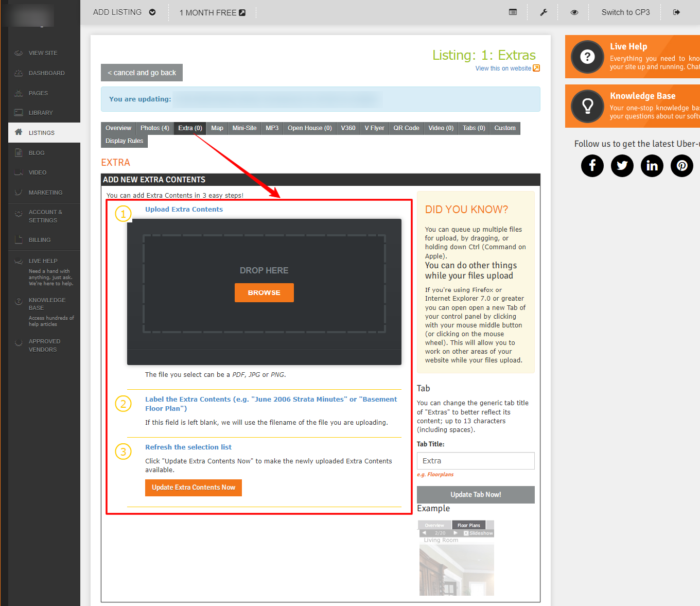Open the Display Rules tab
Screen dimensions: 700x606
124,141
